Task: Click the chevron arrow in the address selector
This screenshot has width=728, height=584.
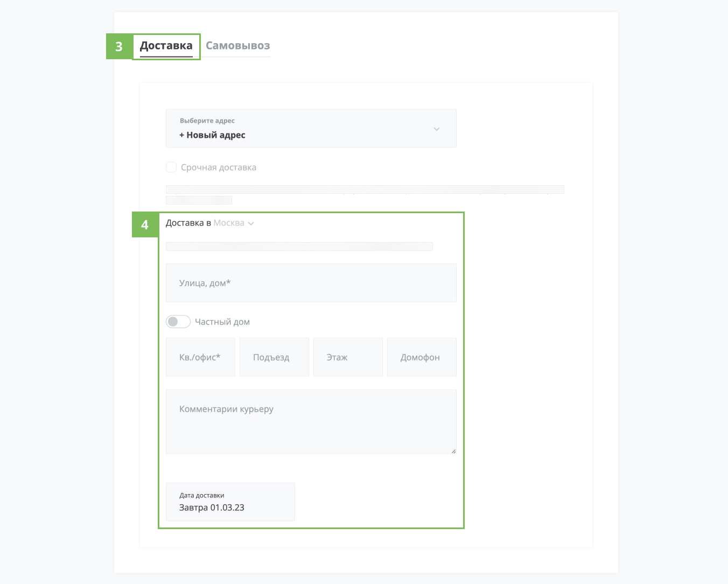Action: 437,129
